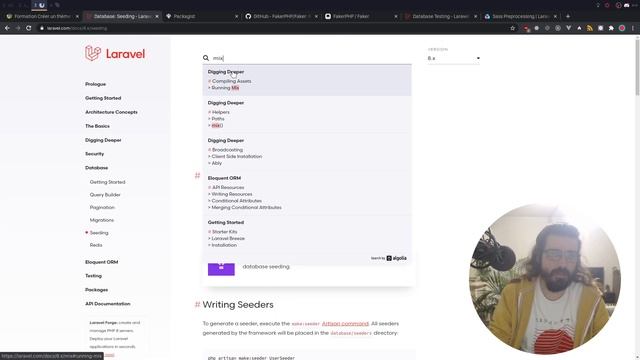Bookmark this page with the star icon
640x360 pixels.
(x=513, y=28)
